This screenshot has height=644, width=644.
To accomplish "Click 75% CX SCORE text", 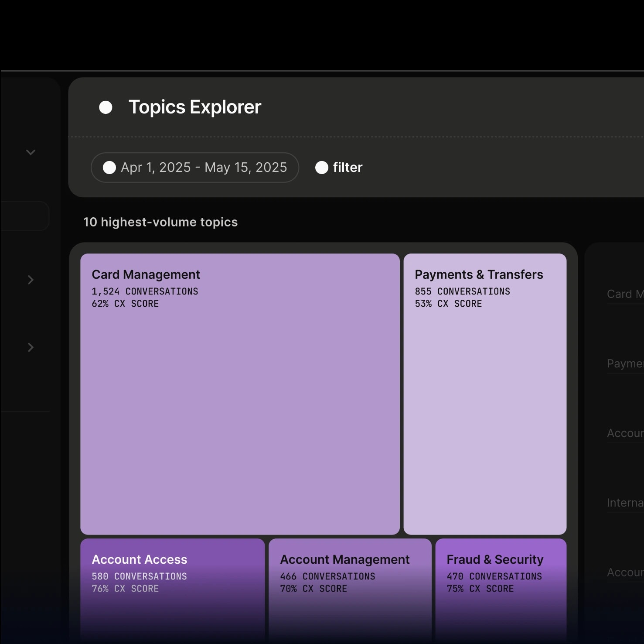I will (480, 589).
